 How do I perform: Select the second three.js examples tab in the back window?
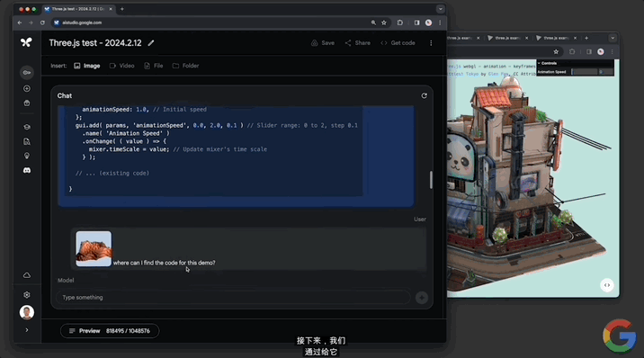coord(507,38)
